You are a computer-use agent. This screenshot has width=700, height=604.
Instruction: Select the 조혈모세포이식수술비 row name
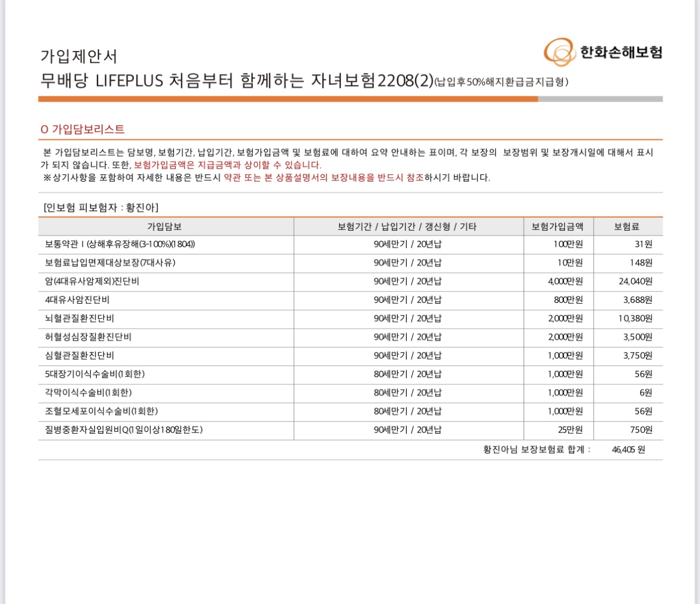tap(102, 411)
